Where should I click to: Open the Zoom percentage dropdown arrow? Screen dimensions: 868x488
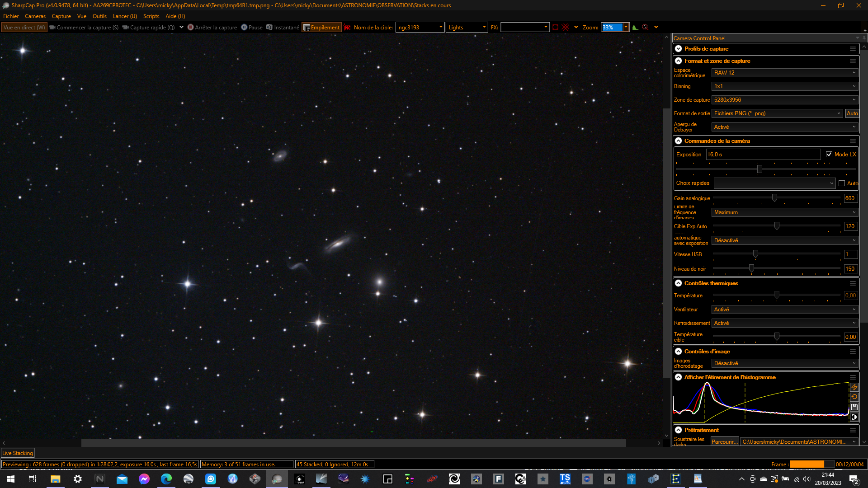[x=626, y=28]
